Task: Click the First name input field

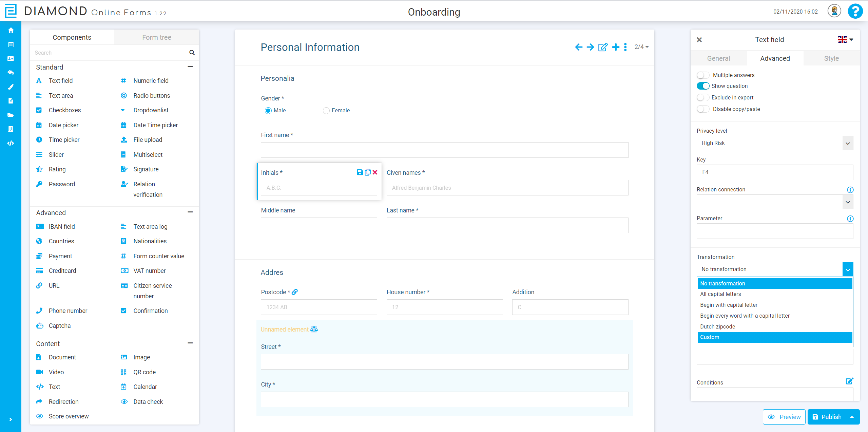Action: click(x=444, y=150)
